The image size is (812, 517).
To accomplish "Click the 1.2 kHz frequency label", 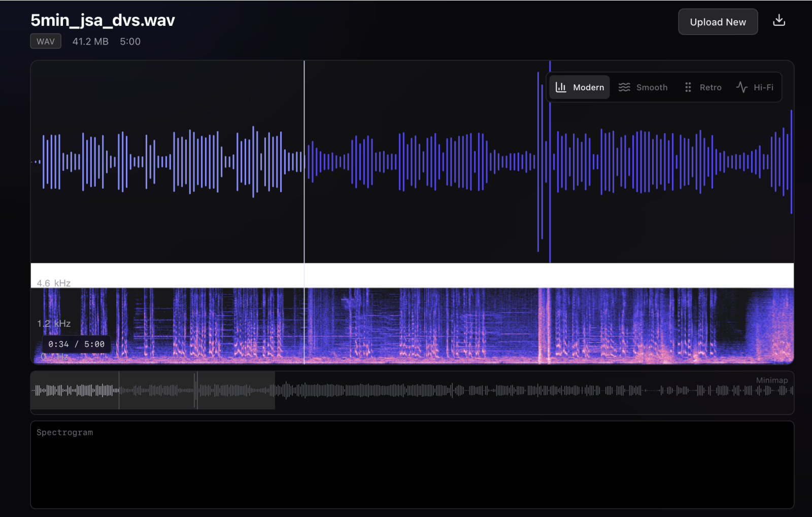I will (54, 324).
